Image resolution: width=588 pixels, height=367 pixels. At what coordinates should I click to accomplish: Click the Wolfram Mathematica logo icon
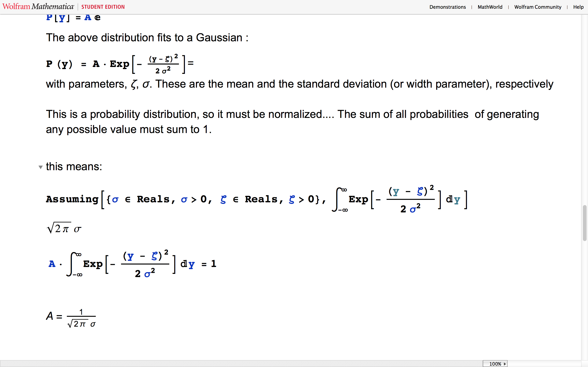pyautogui.click(x=38, y=7)
